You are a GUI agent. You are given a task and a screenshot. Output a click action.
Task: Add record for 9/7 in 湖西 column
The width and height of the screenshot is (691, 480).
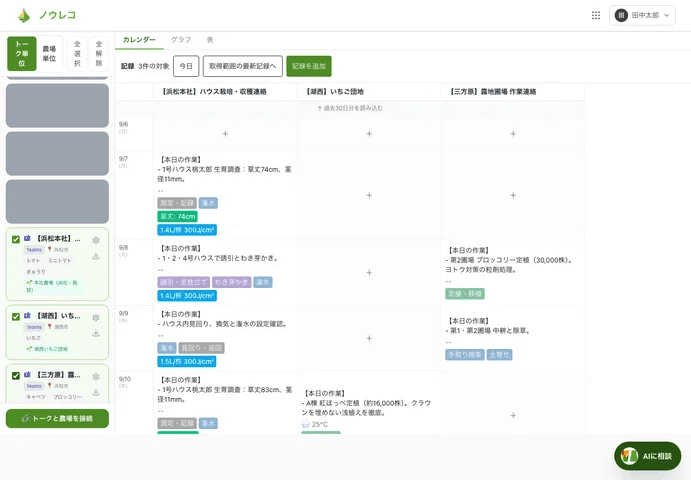[x=369, y=195]
